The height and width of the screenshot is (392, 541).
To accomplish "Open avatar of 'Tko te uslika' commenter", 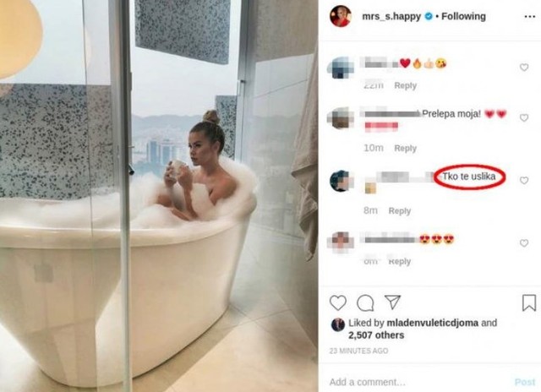I will [342, 181].
